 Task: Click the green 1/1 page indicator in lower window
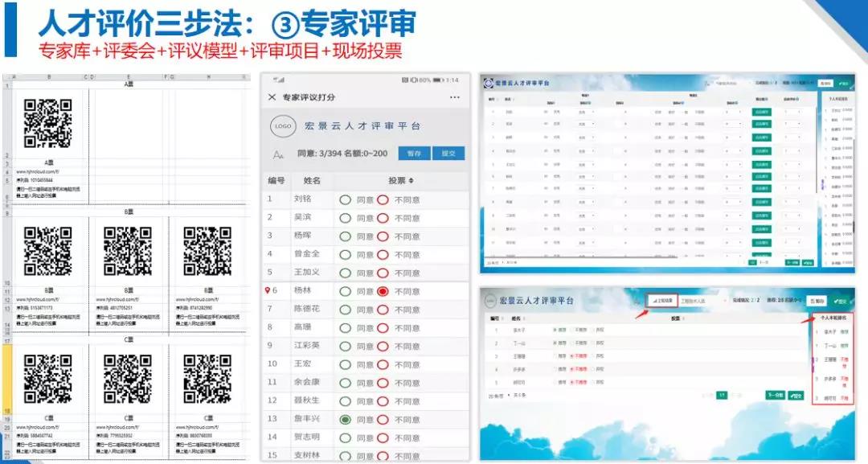tap(722, 396)
